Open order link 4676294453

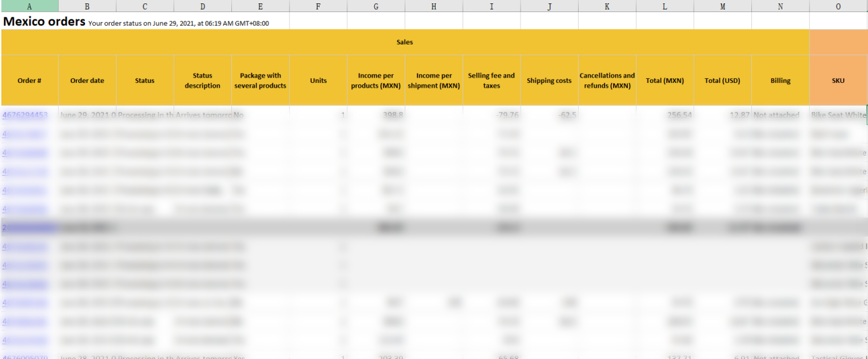[x=24, y=115]
